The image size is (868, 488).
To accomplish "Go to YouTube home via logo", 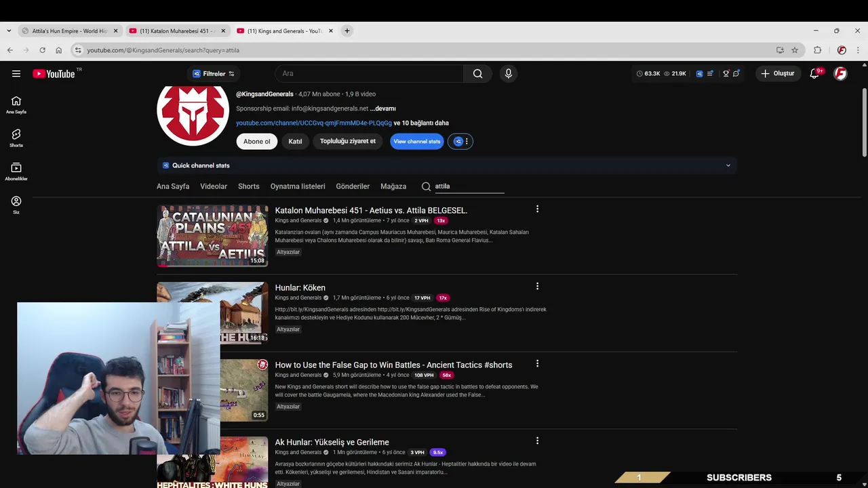I will [54, 74].
